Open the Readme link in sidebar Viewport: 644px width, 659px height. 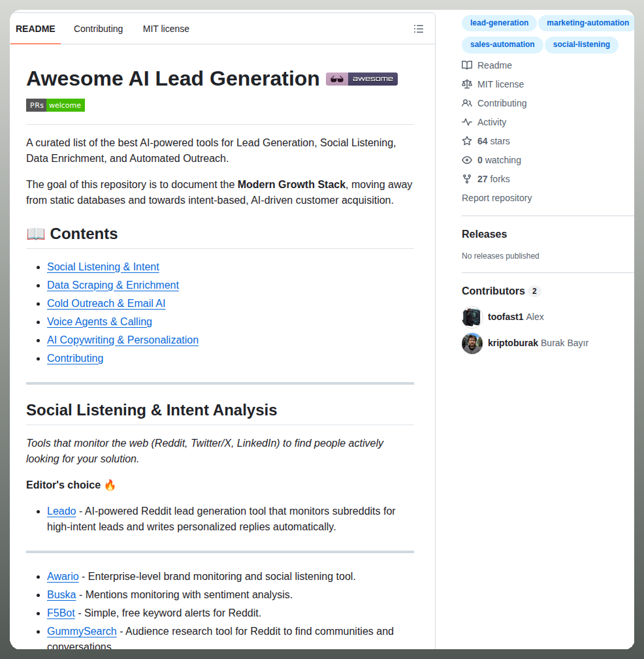click(494, 65)
